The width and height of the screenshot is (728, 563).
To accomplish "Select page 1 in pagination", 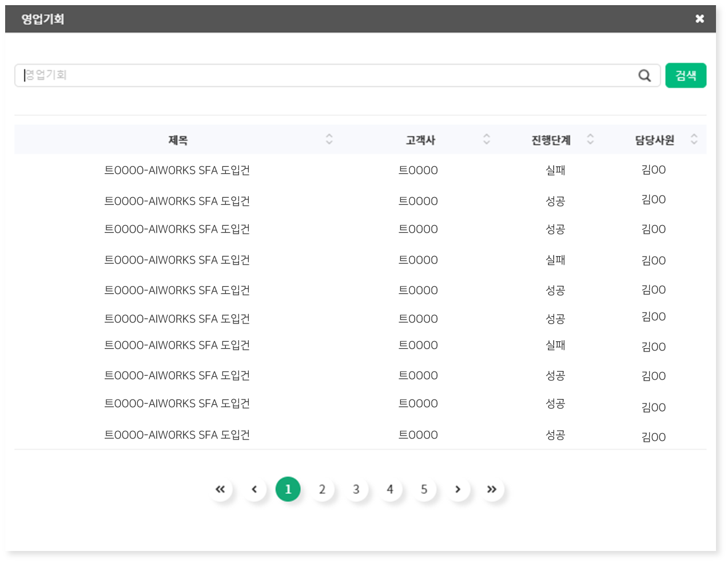I will (x=288, y=489).
